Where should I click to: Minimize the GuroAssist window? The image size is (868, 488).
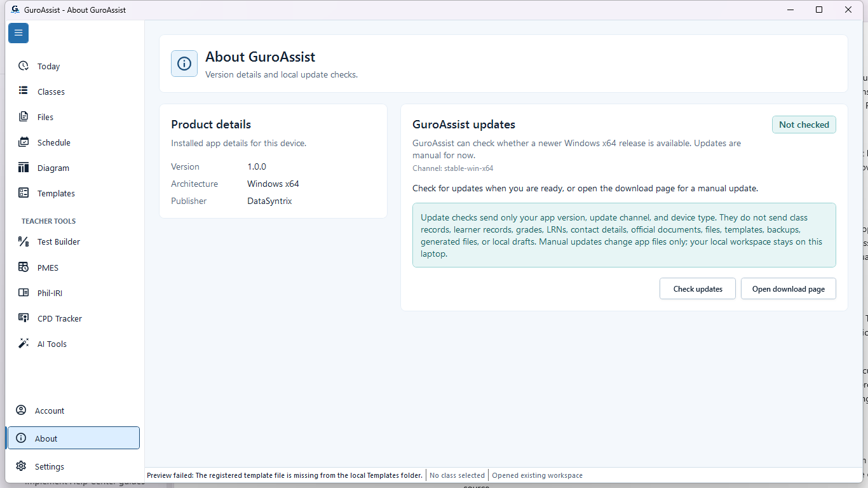click(x=791, y=10)
